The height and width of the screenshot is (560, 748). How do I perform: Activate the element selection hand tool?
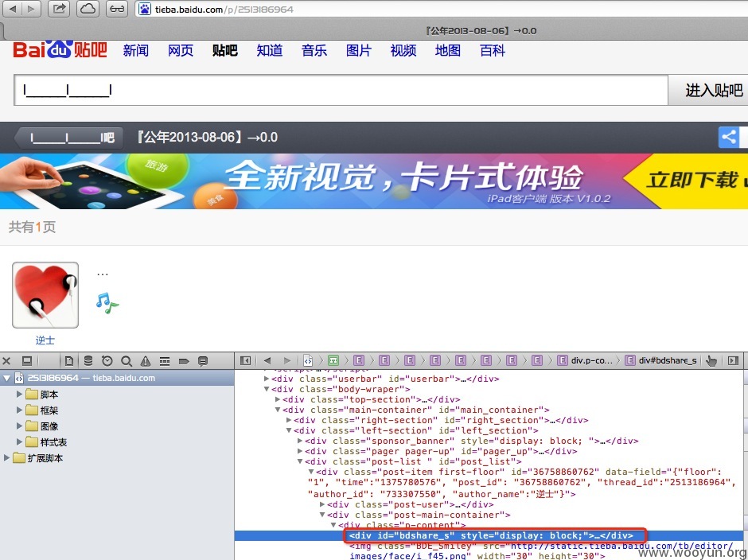coord(711,361)
